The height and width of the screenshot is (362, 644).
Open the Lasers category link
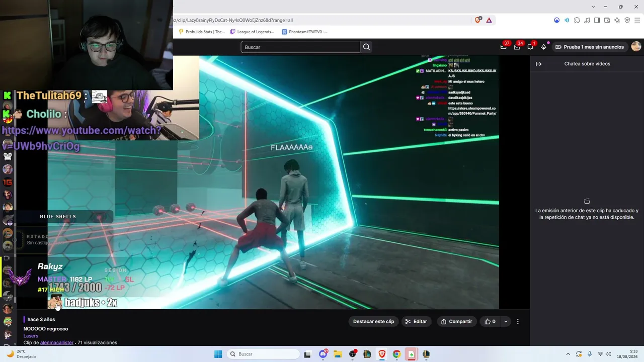(x=31, y=336)
